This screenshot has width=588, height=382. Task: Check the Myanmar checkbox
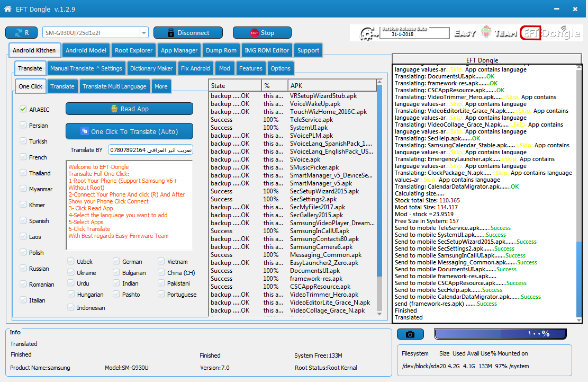[23, 189]
